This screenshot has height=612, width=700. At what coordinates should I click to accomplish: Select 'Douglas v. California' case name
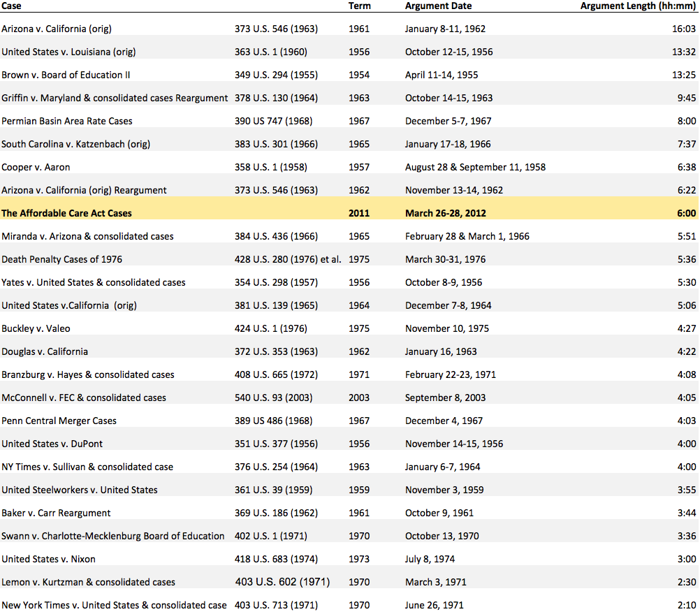45,351
